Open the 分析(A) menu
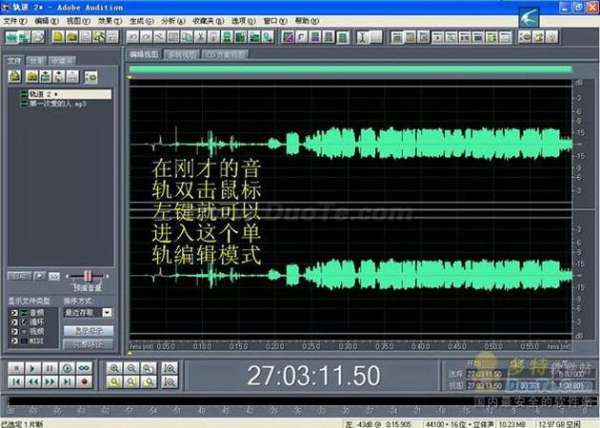The image size is (600, 428). (173, 21)
